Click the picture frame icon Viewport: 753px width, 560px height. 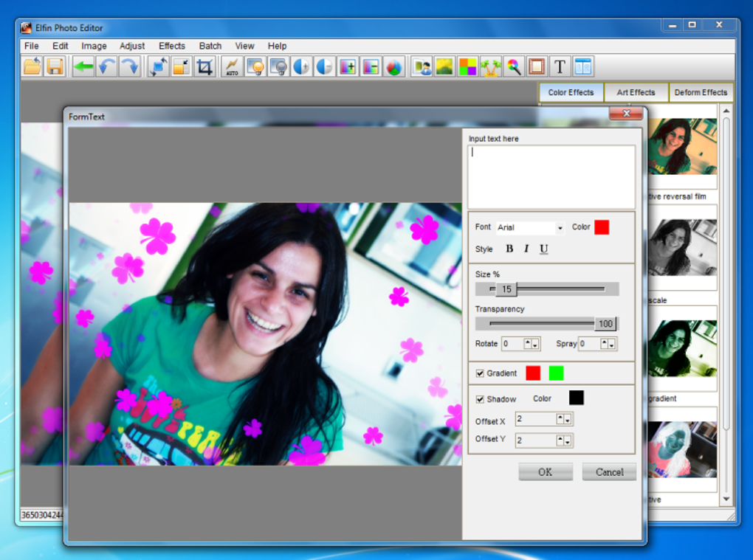537,66
